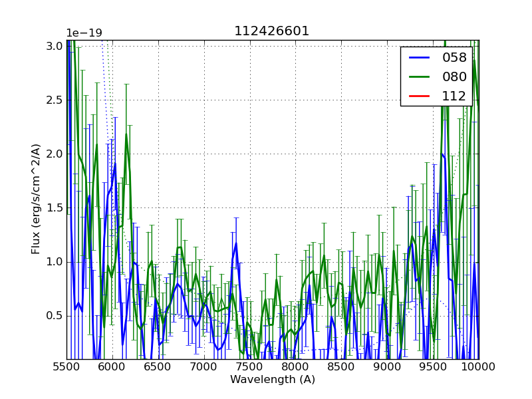The width and height of the screenshot is (532, 399).
Task: Click the 2.0 y-axis tick label
Action: (x=55, y=154)
